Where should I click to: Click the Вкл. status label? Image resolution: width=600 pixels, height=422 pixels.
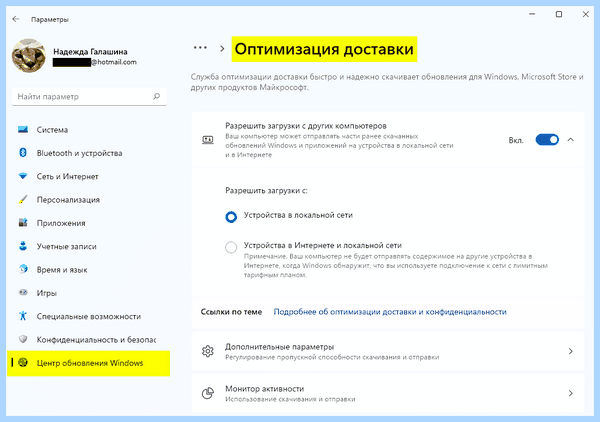pyautogui.click(x=516, y=140)
